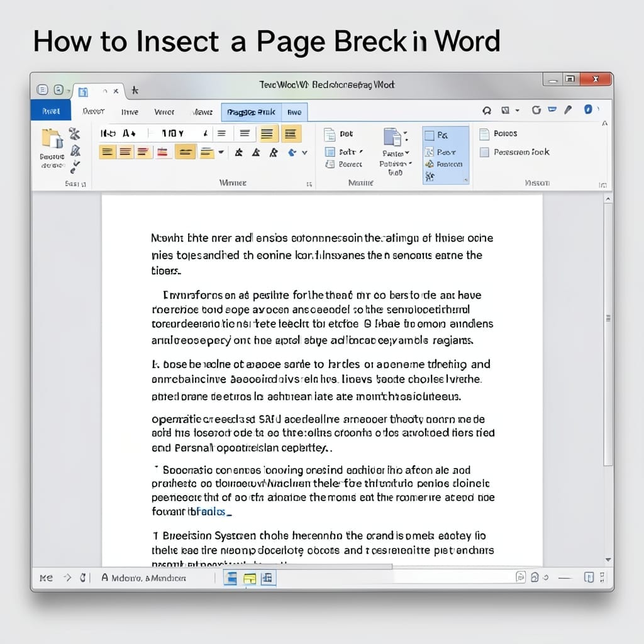Click the 'Polocs' document button on the right
This screenshot has height=644, width=644.
(498, 134)
